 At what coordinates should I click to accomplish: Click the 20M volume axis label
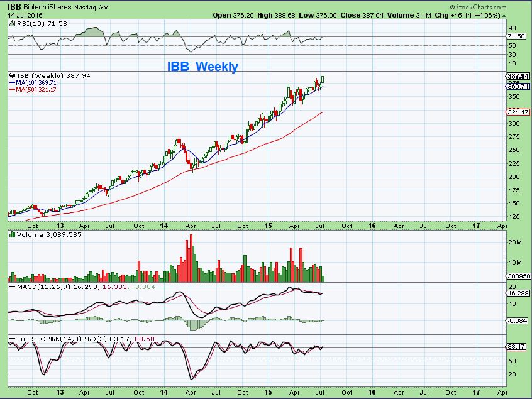pos(514,242)
